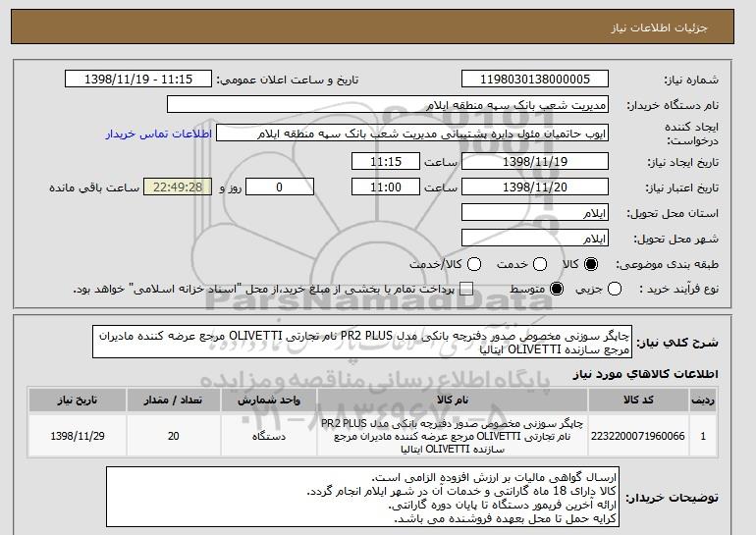
Task: Click the کد کالا column header
Action: (x=638, y=401)
